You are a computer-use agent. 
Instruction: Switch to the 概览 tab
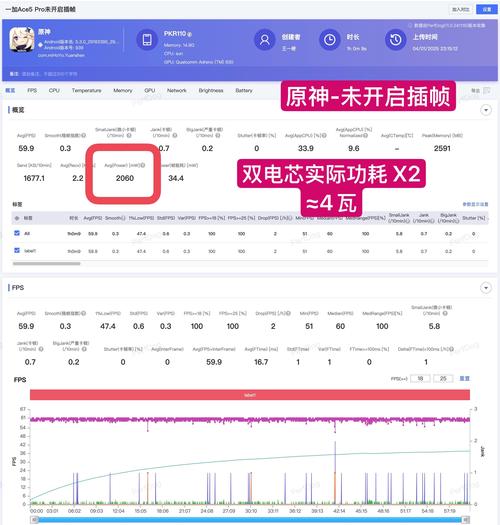pos(10,90)
